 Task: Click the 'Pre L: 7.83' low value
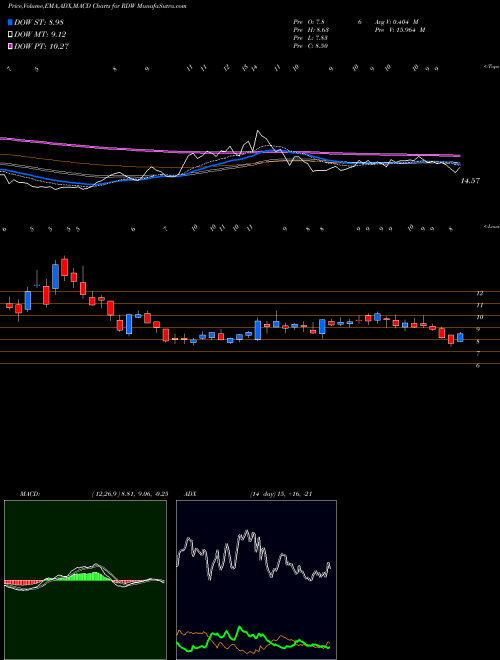[x=311, y=38]
